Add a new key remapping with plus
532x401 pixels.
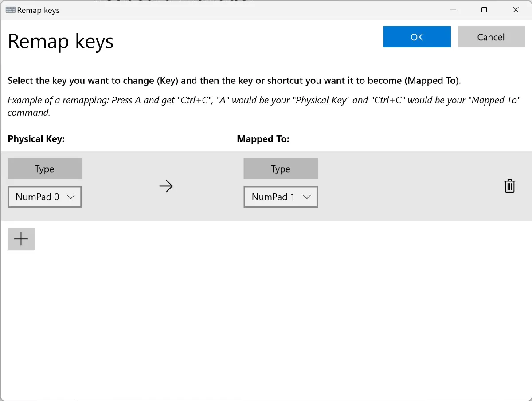tap(21, 239)
